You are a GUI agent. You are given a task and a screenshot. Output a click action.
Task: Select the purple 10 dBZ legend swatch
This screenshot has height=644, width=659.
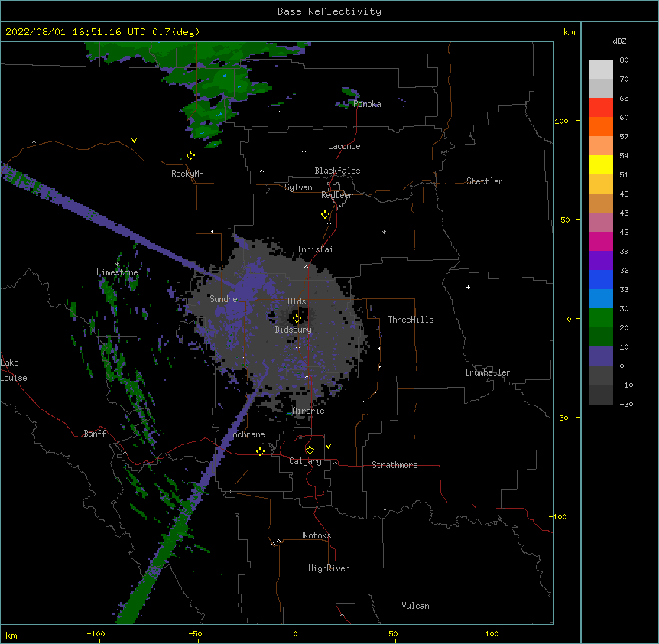pyautogui.click(x=601, y=356)
